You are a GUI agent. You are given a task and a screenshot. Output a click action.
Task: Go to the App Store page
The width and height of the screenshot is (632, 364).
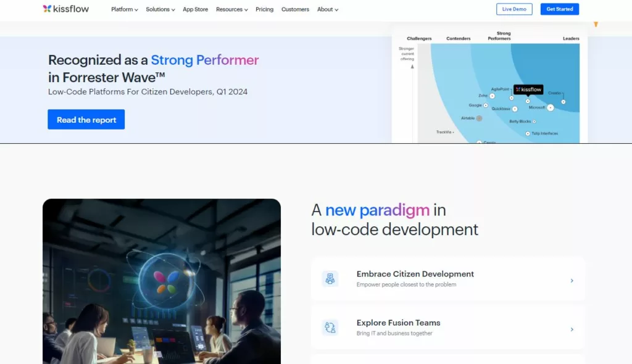tap(196, 9)
